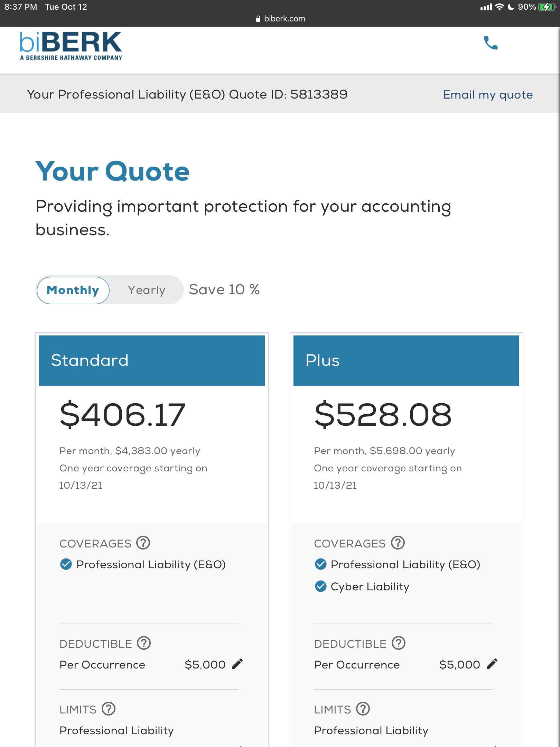The height and width of the screenshot is (747, 560).
Task: Toggle Cyber Liability checkmark in Plus plan
Action: 321,587
